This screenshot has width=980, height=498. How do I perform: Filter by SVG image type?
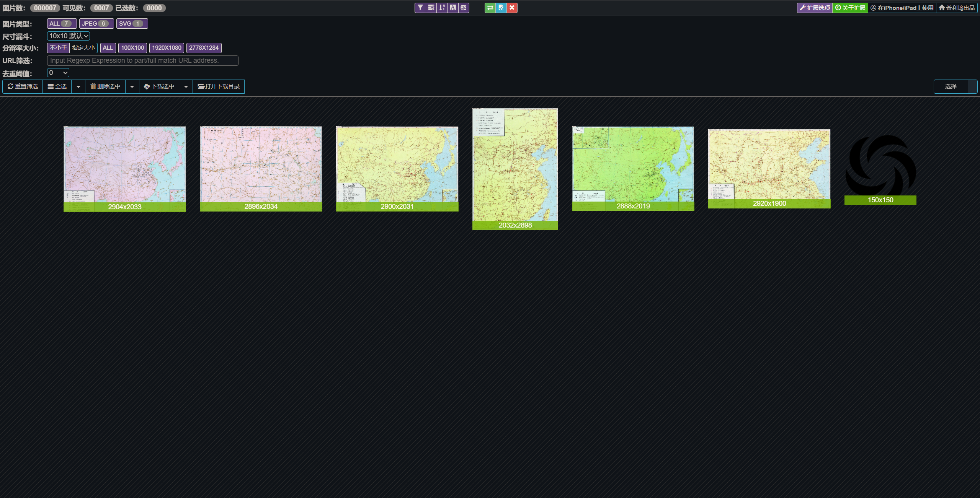pos(132,24)
